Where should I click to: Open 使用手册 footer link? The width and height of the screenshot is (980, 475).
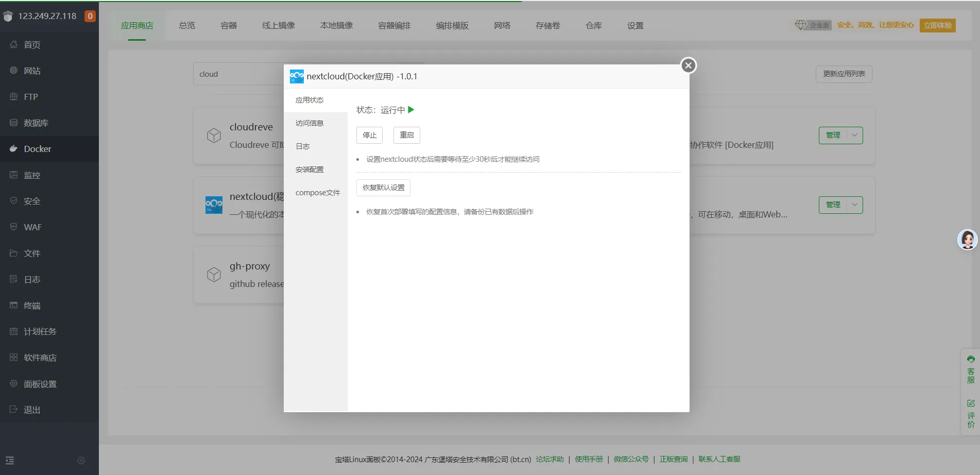click(x=589, y=460)
